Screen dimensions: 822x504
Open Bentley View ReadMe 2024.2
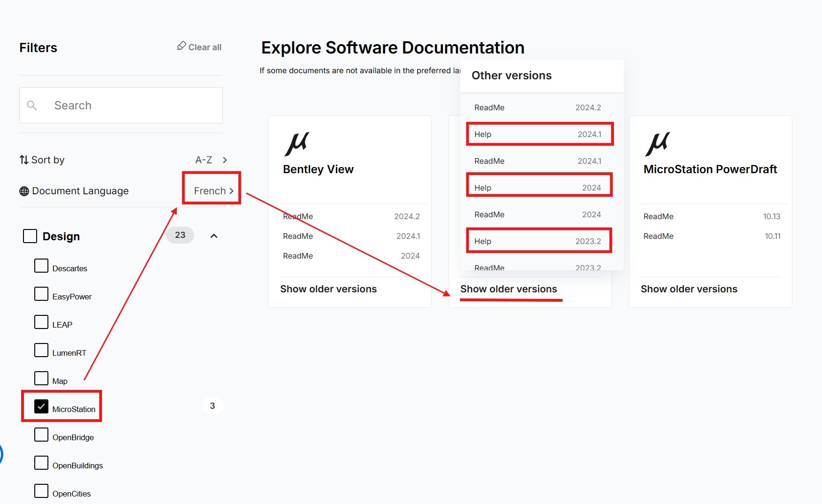point(351,216)
